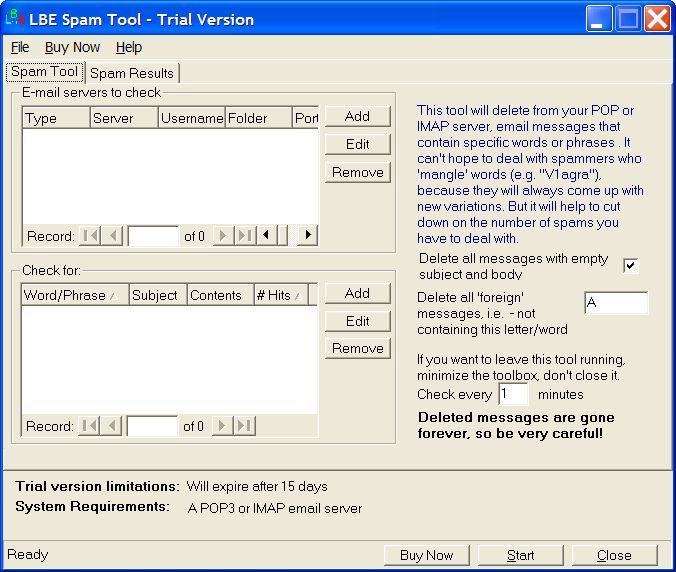Go to first record in Check for list

click(x=89, y=426)
